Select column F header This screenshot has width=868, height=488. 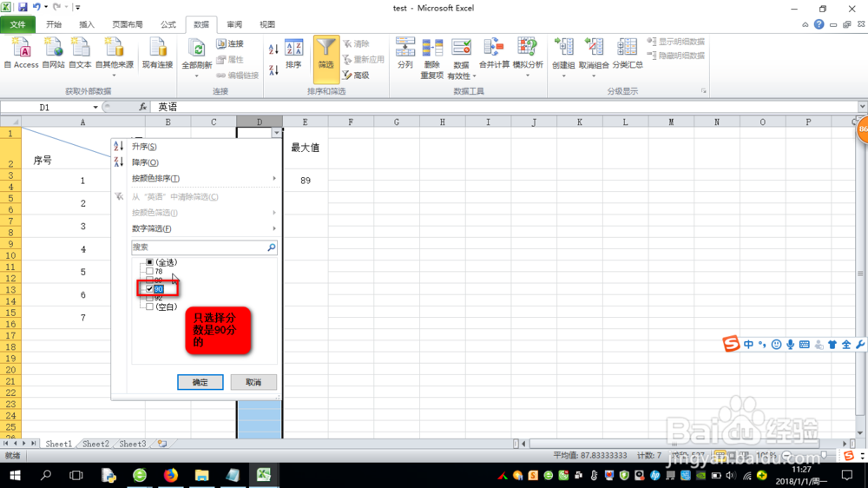point(351,122)
